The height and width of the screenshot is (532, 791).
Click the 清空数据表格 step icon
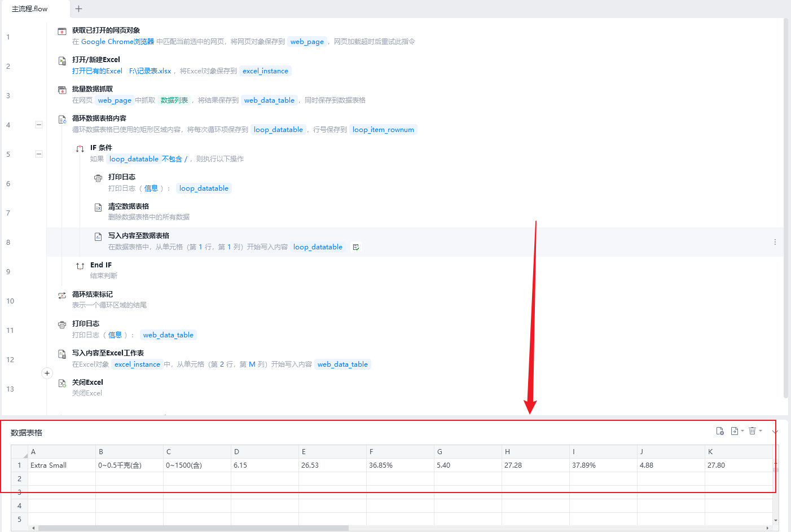[x=98, y=207]
